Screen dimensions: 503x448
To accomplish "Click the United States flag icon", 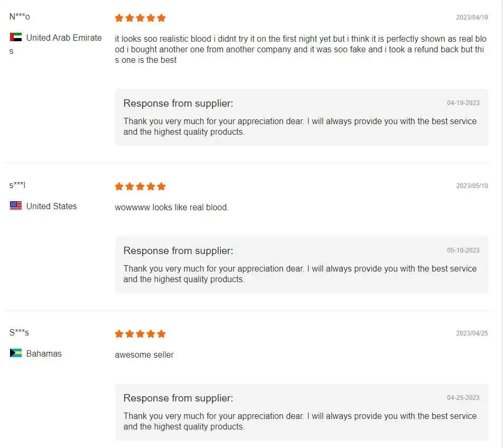I will point(16,206).
